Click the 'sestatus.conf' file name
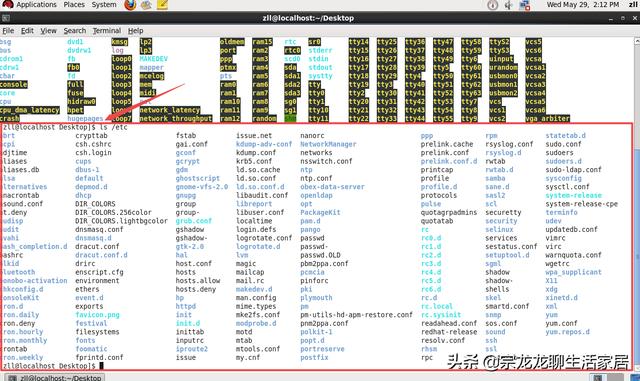The width and height of the screenshot is (640, 381). [x=511, y=247]
